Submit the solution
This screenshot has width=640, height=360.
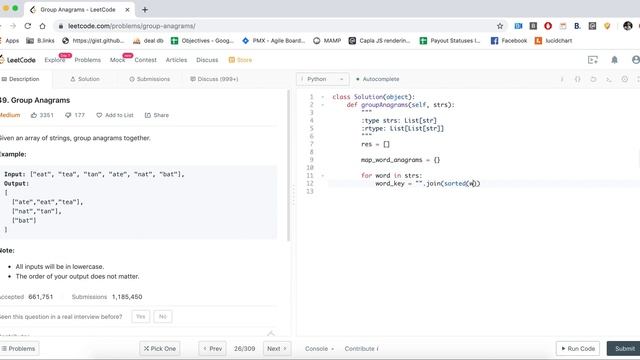(624, 349)
